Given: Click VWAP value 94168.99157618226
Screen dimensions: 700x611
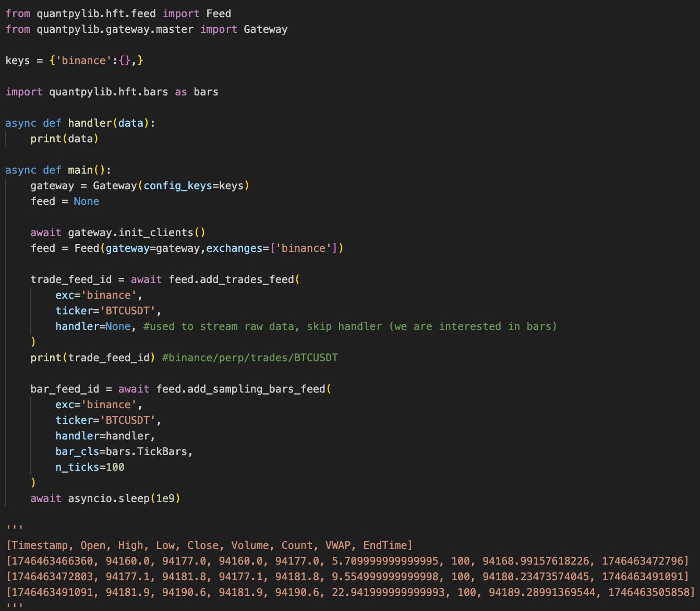Looking at the screenshot, I should click(536, 561).
